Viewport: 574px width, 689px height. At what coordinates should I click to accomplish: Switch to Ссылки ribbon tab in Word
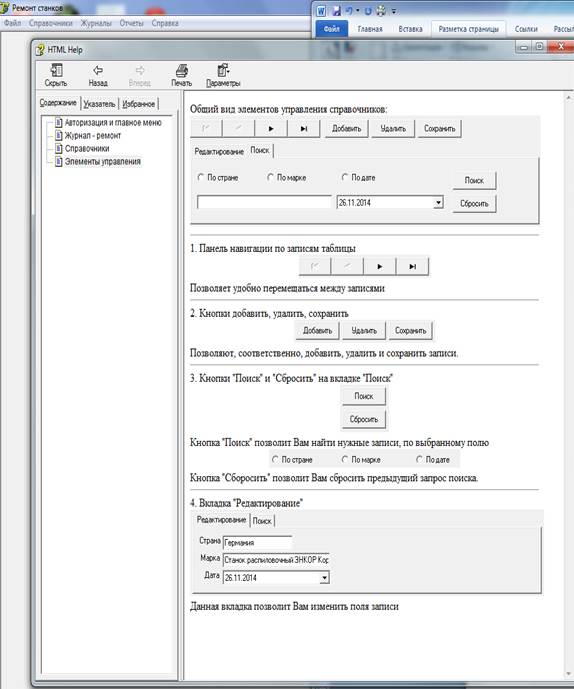526,29
